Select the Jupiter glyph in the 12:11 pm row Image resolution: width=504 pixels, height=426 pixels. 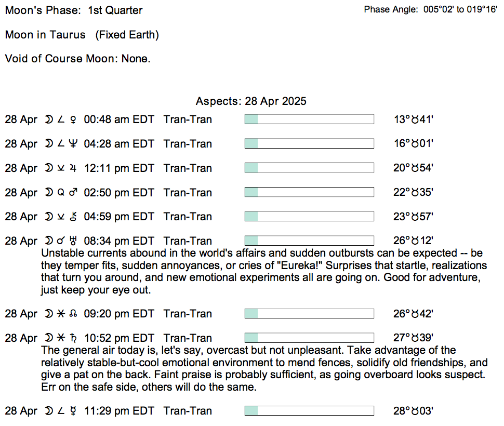click(73, 169)
